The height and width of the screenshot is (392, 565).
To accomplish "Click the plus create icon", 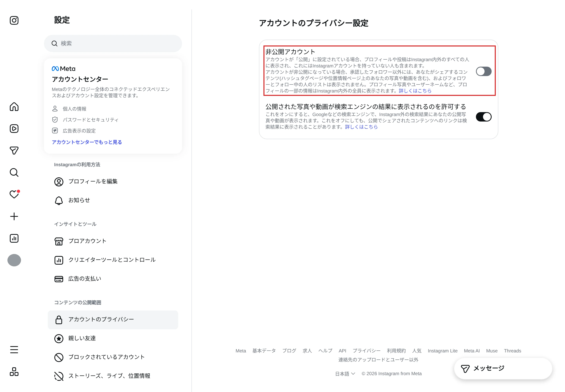I will (x=14, y=216).
